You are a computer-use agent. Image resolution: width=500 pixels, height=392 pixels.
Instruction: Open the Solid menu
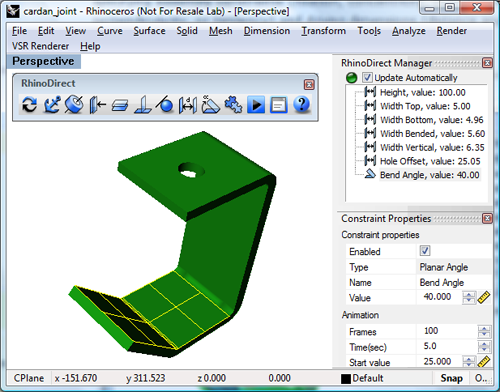[187, 31]
